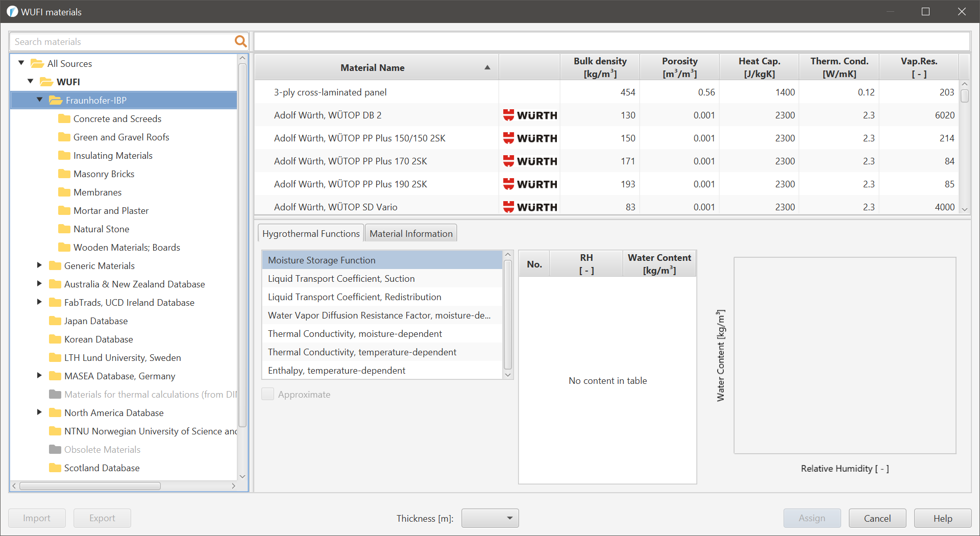The height and width of the screenshot is (536, 980).
Task: Select Thermal Conductivity, moisture-dependent
Action: coord(382,333)
